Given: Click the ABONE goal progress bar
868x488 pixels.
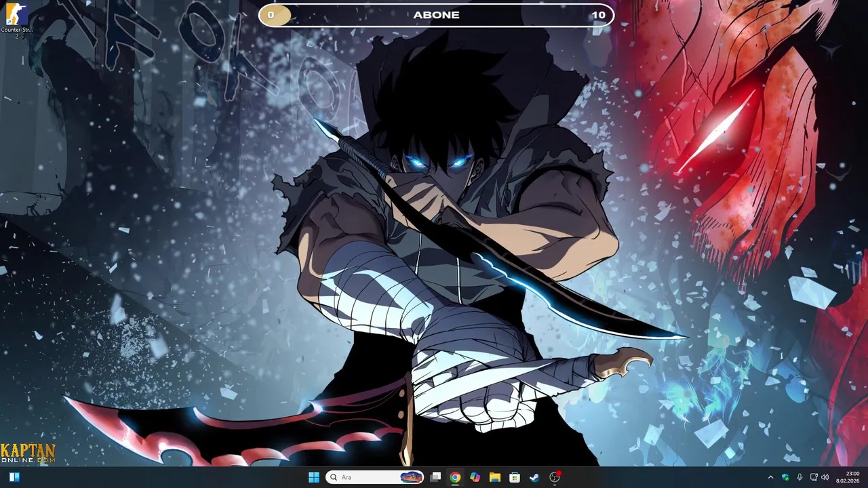Looking at the screenshot, I should point(436,15).
